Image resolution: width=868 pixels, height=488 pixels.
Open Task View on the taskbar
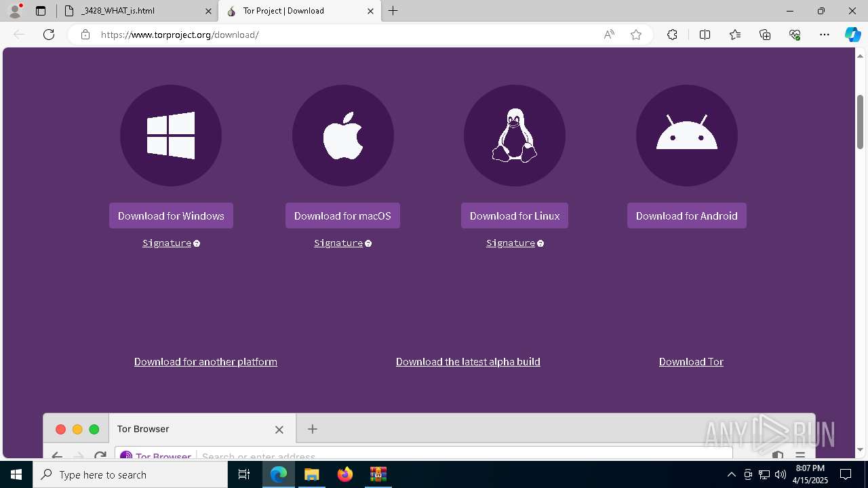coord(244,474)
